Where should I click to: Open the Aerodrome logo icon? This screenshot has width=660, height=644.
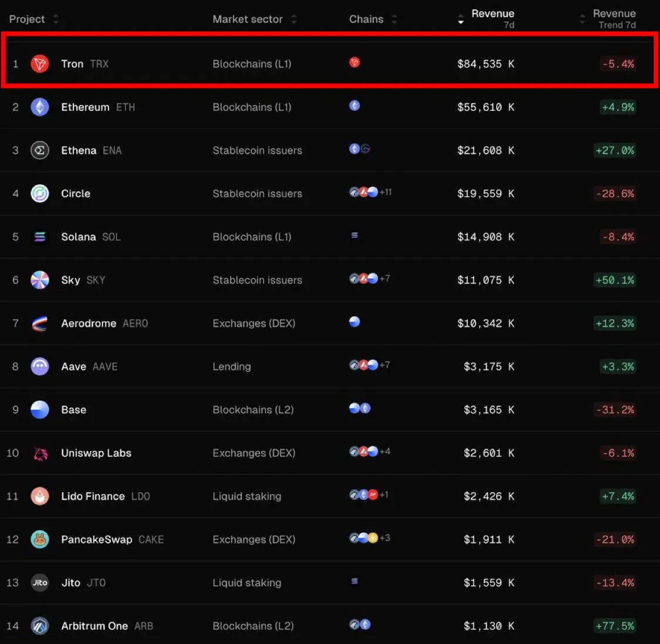coord(40,323)
